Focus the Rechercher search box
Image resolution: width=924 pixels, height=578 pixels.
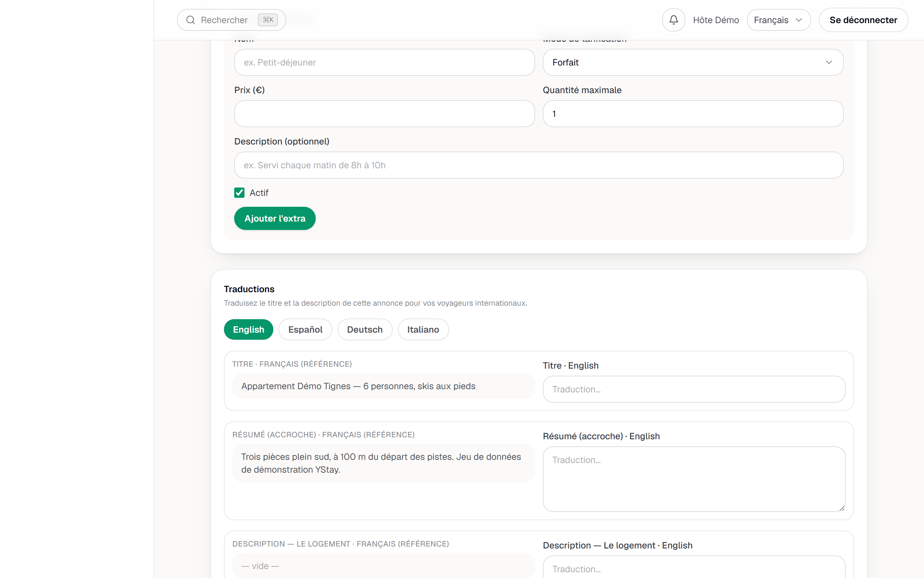(x=231, y=20)
